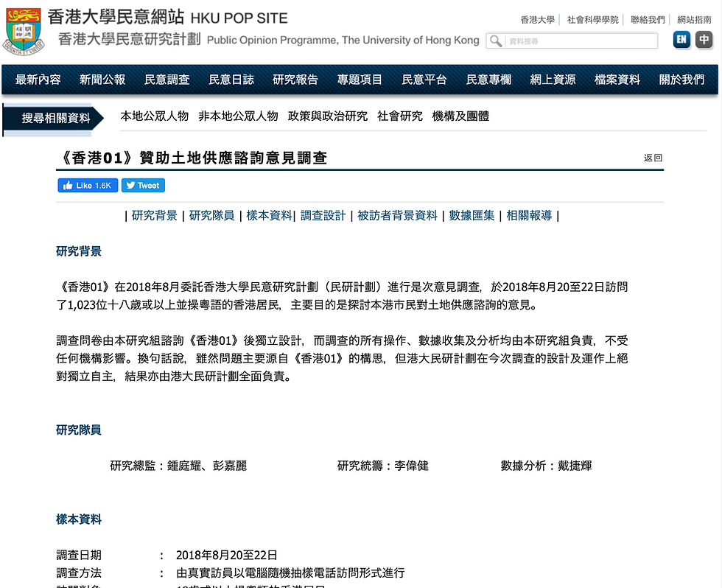Screen dimensions: 722x588
Task: Click the Twitter Tweet button
Action: (x=143, y=185)
